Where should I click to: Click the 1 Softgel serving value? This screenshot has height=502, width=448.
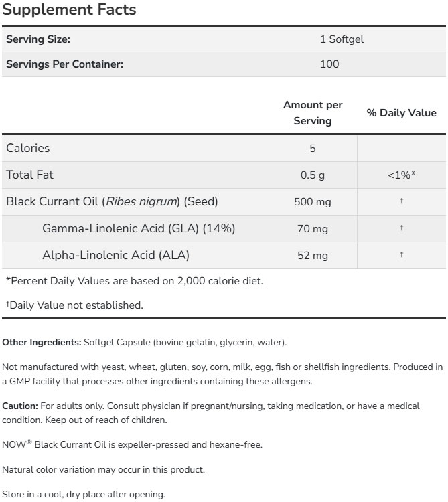point(342,39)
